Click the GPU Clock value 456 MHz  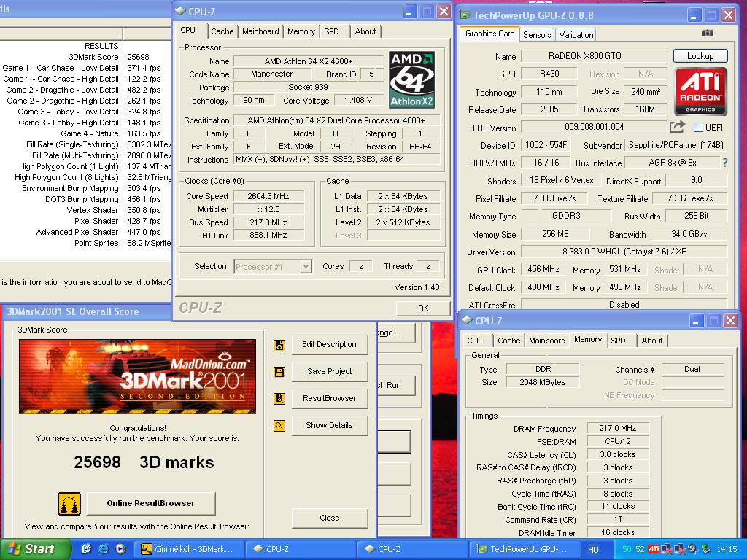pos(543,269)
